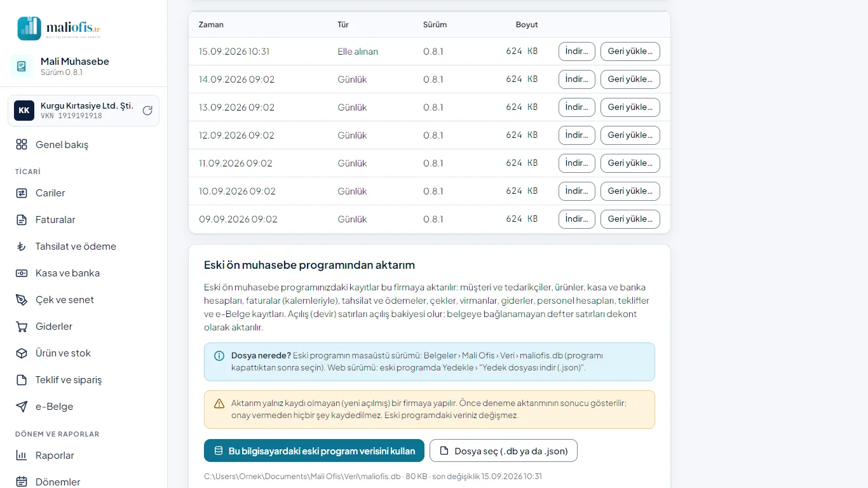The height and width of the screenshot is (488, 868).
Task: Go to Cariler in sidebar
Action: coord(83,193)
